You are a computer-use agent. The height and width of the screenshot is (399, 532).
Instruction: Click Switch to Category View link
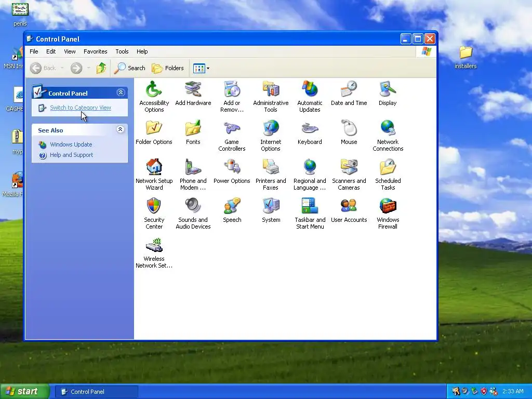[x=81, y=108]
